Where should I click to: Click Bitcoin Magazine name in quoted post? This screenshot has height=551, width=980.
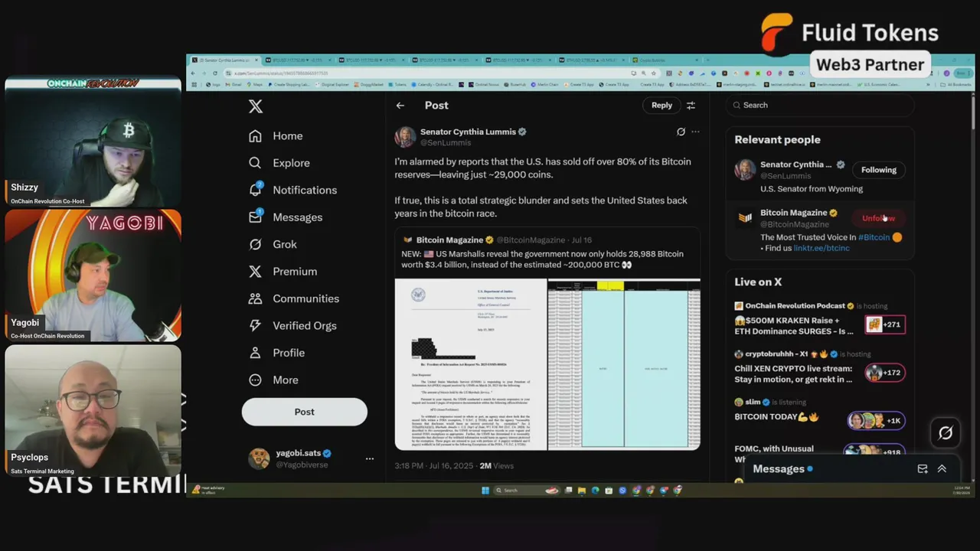[x=449, y=240]
